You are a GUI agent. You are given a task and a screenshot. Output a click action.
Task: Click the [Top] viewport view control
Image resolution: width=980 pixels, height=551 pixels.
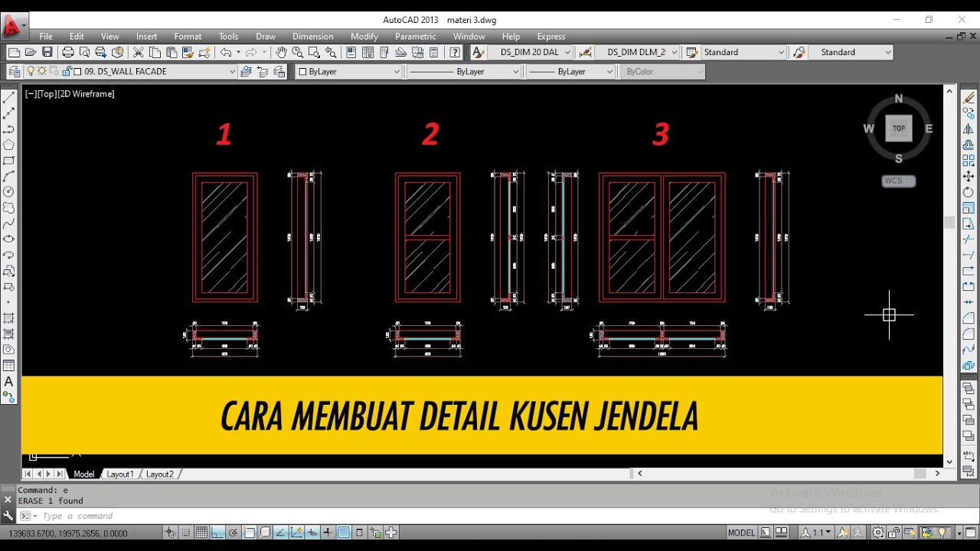click(47, 94)
